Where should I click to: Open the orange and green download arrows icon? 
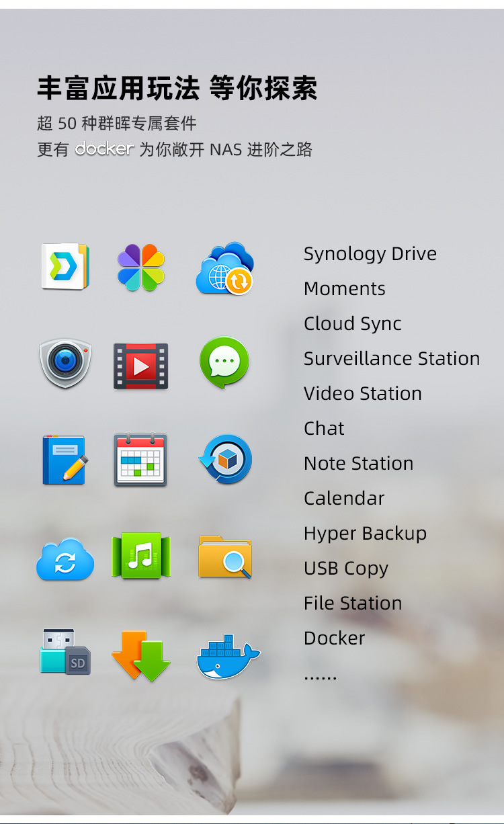pyautogui.click(x=140, y=655)
